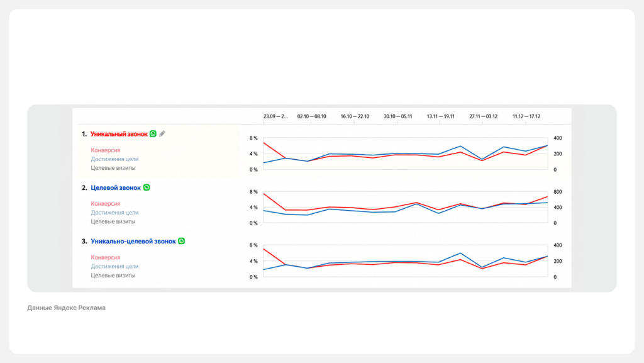The height and width of the screenshot is (363, 644).
Task: Click the pencil edit icon near Уникальный звонок
Action: [162, 133]
